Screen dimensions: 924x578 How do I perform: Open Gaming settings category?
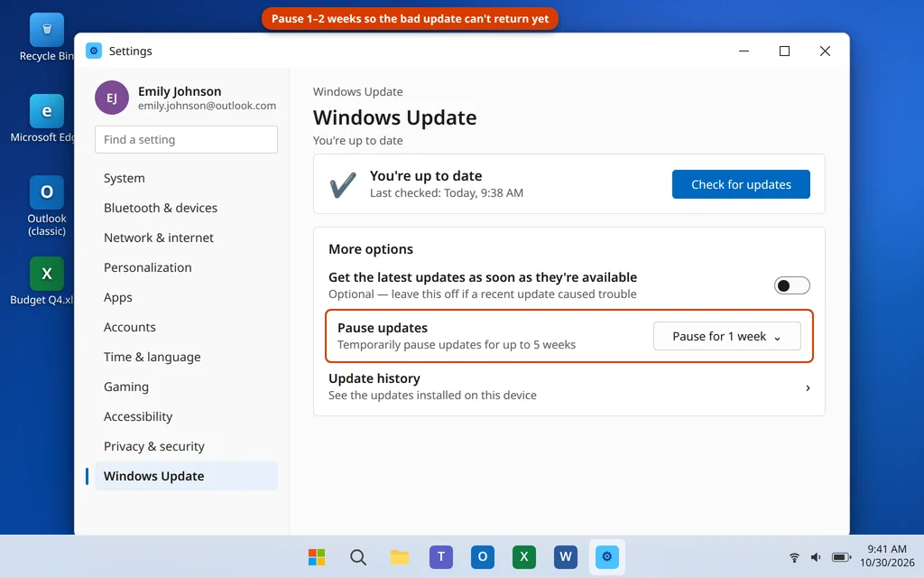(x=186, y=387)
